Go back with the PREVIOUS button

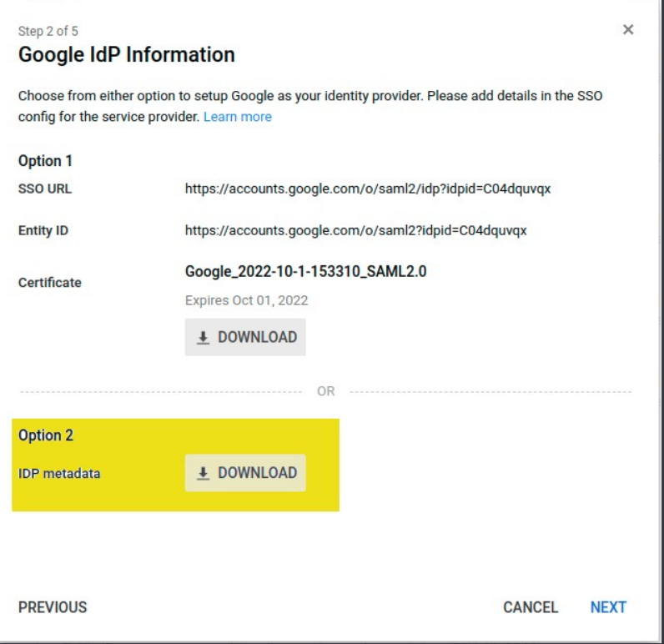53,607
